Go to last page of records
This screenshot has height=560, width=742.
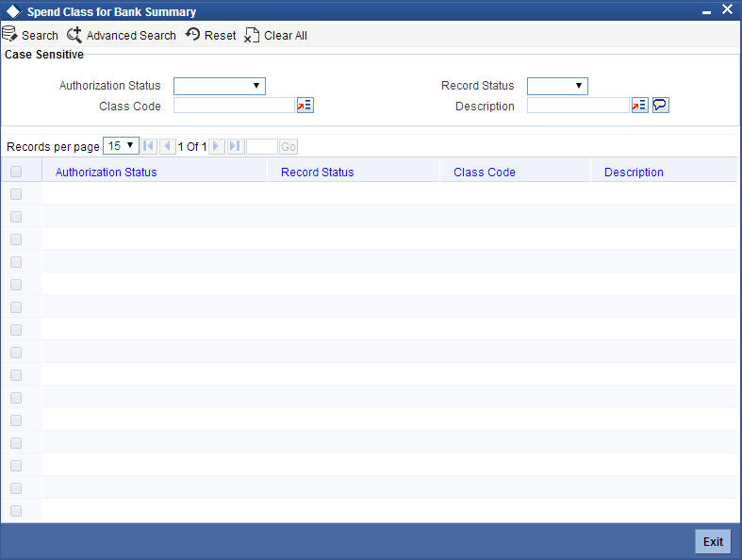point(235,146)
